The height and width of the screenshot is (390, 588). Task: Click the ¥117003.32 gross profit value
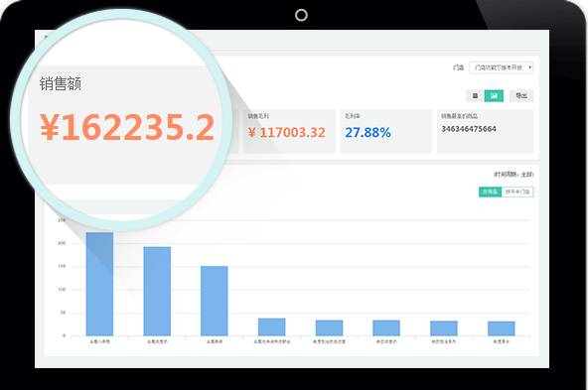287,132
